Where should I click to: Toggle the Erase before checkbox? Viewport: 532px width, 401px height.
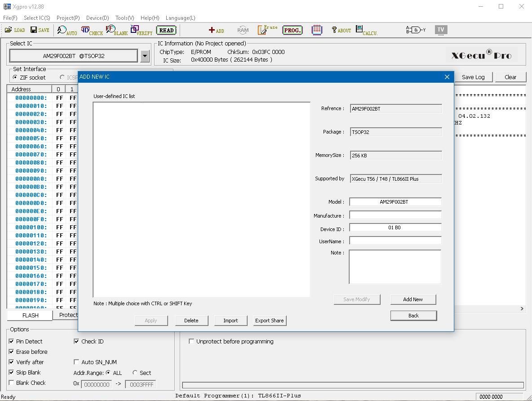click(11, 352)
